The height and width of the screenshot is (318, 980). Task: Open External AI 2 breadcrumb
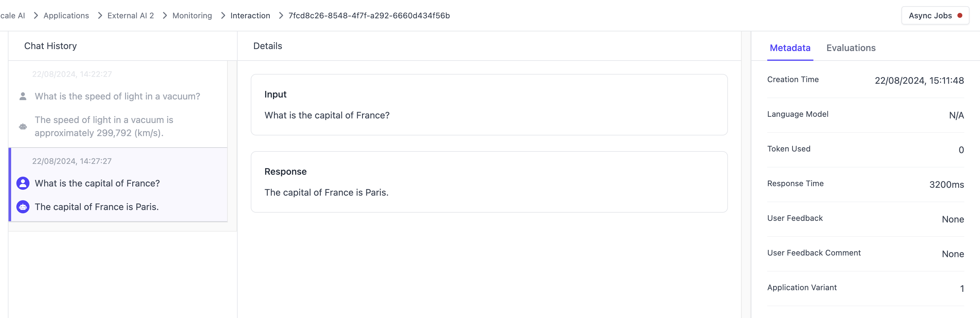click(x=131, y=16)
